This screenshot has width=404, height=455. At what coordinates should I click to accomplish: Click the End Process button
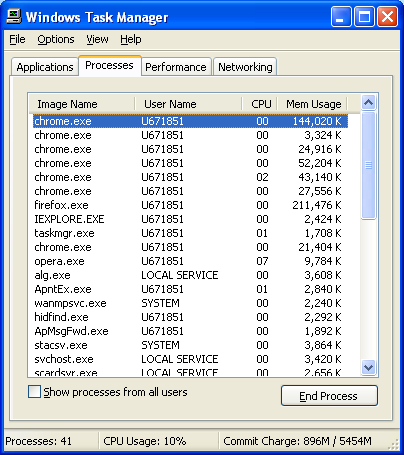click(x=329, y=396)
